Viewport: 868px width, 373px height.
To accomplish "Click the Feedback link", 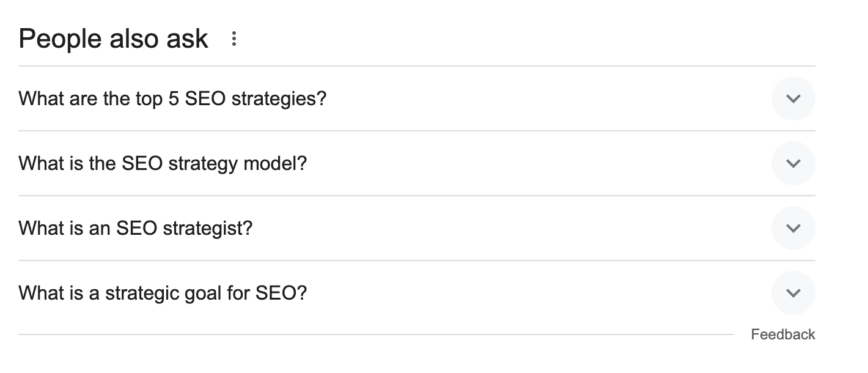I will pos(782,334).
